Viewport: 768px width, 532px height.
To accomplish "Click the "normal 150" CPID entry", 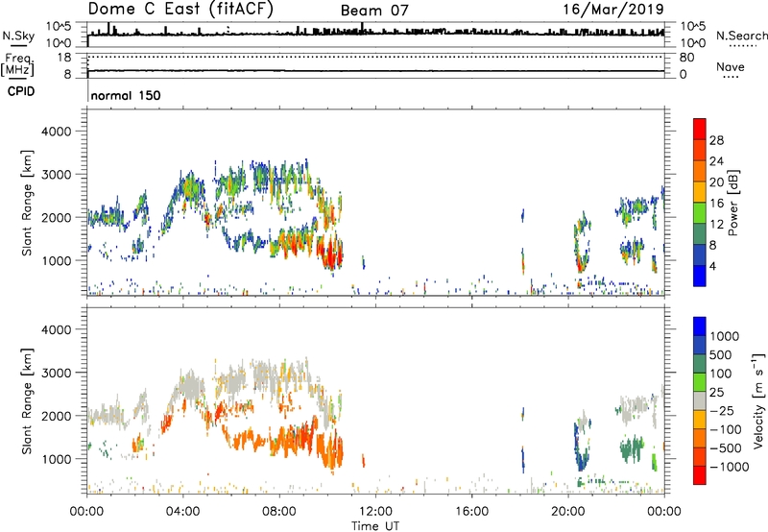I will (x=126, y=95).
